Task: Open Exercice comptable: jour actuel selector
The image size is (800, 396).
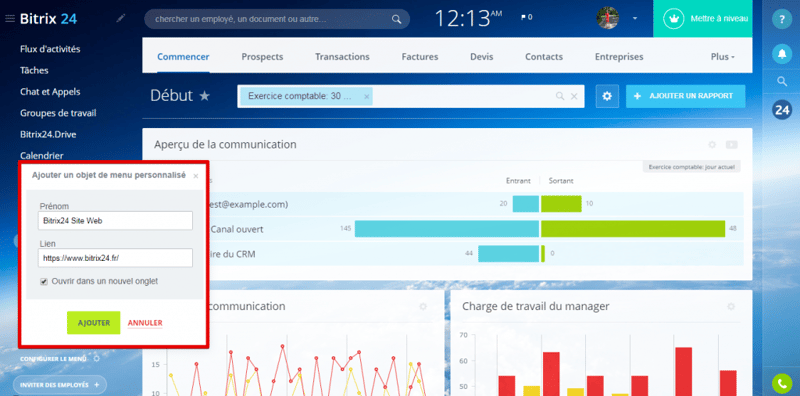Action: pyautogui.click(x=691, y=167)
